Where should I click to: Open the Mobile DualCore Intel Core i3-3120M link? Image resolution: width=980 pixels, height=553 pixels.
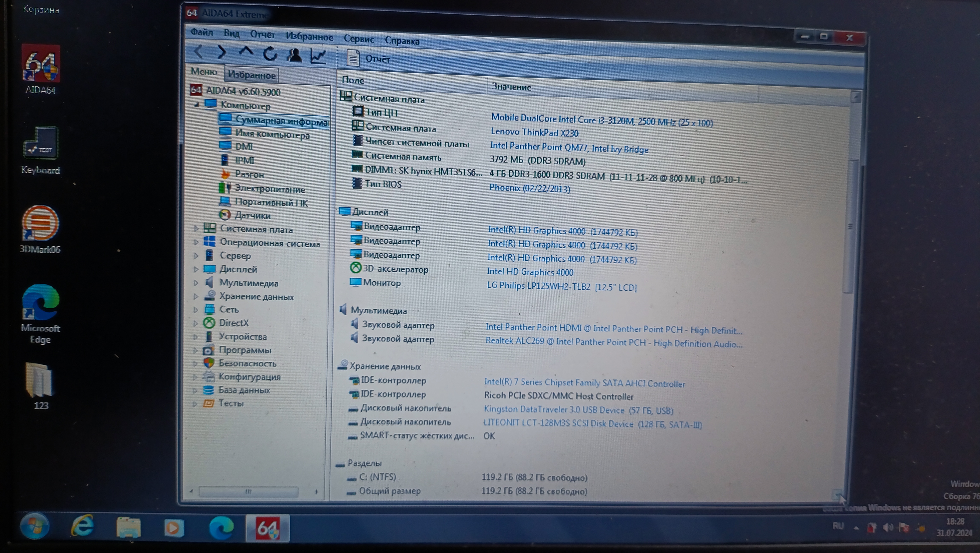(x=602, y=120)
